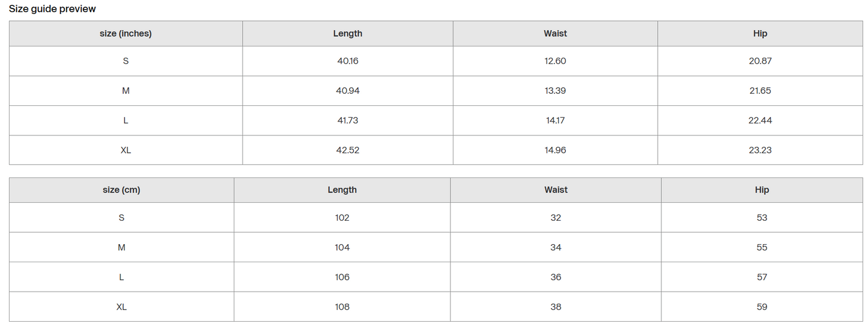Click the Waist header in cm table

click(x=556, y=190)
